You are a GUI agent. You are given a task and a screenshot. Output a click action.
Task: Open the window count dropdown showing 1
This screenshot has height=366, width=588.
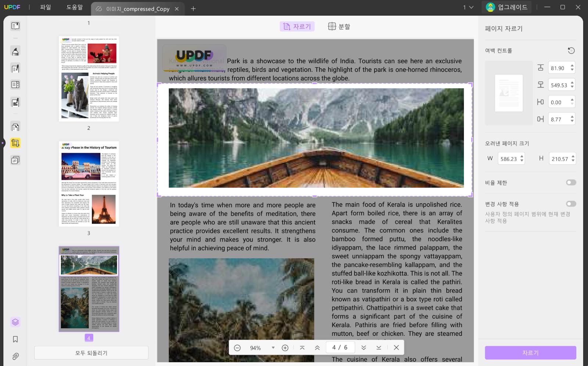(x=468, y=7)
